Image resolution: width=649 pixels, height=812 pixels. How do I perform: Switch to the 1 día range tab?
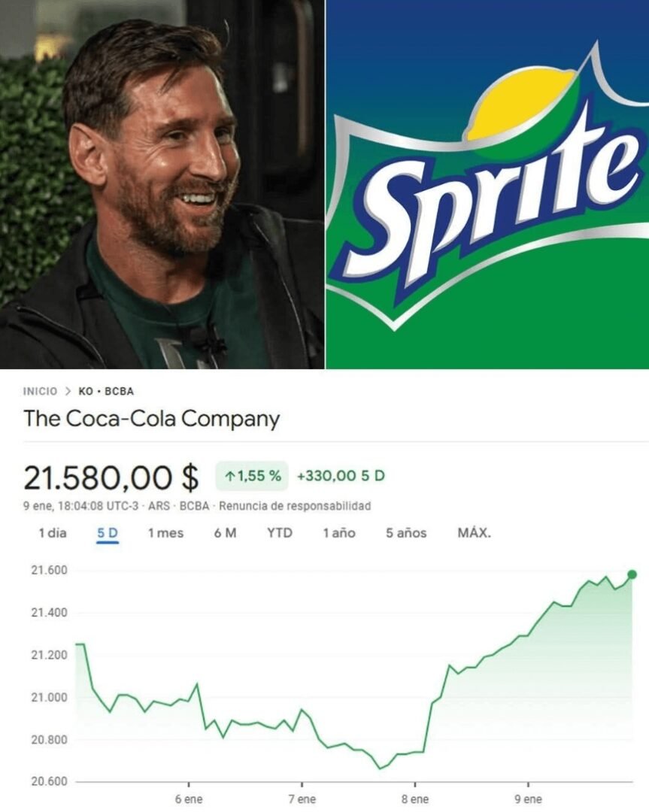(x=53, y=533)
